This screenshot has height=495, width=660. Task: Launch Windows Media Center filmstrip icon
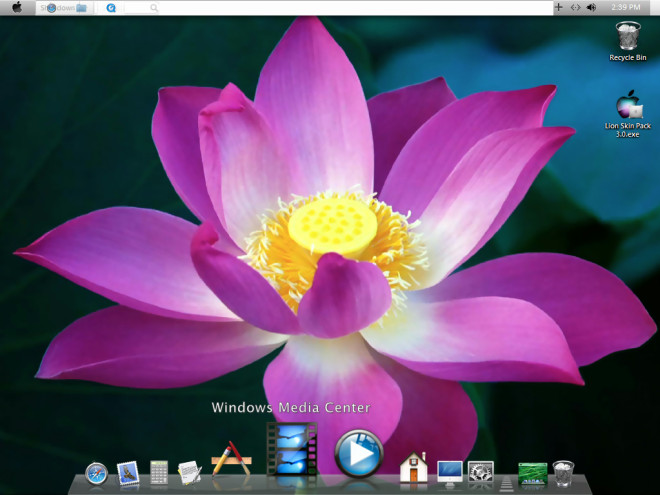[291, 450]
